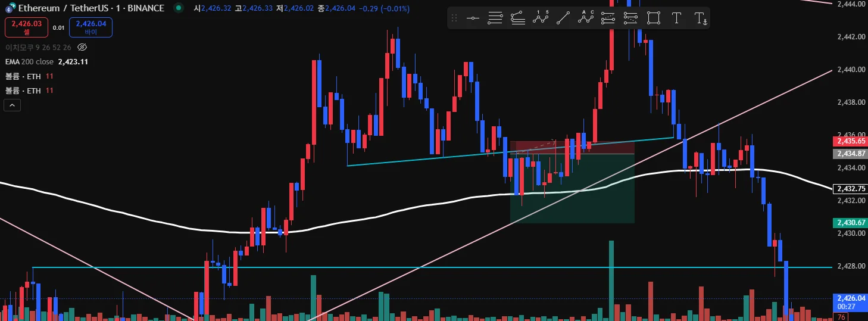Toggle visibility of 이치모쿠 indicator
This screenshot has width=868, height=321.
click(83, 47)
